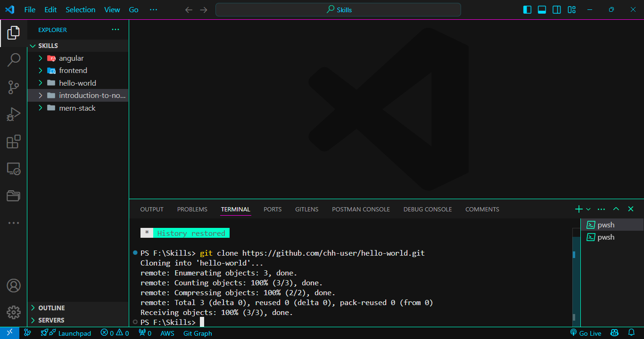Open Remote Explorer in activity bar

[x=14, y=169]
